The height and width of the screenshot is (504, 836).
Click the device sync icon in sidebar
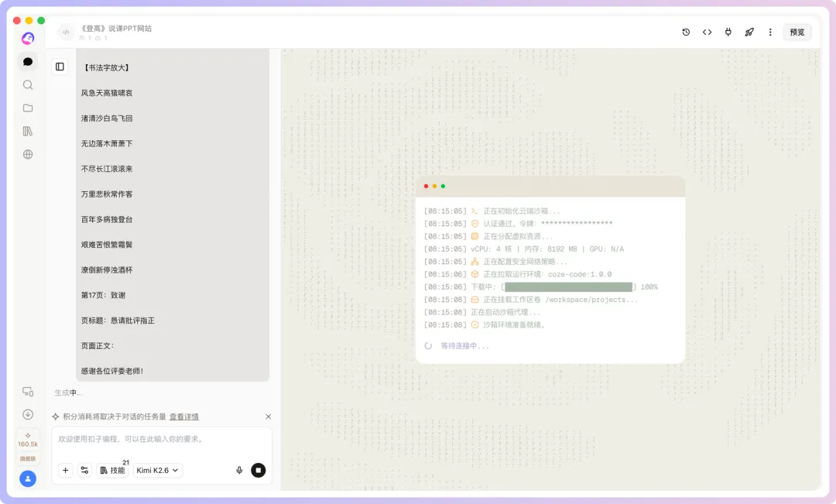coord(28,392)
